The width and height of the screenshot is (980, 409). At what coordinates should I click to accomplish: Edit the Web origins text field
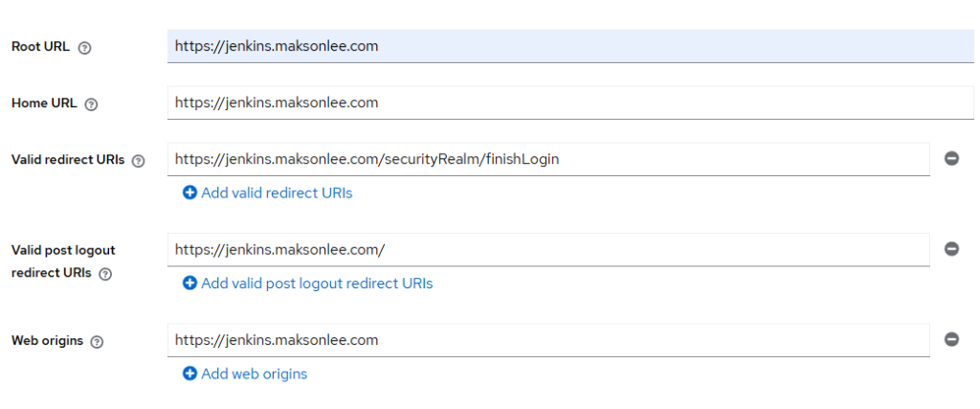click(x=548, y=340)
